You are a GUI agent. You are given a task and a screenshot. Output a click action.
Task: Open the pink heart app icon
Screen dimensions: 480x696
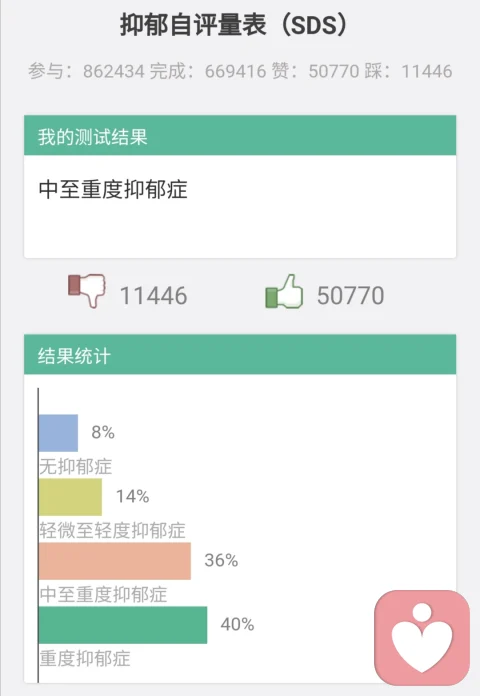[x=422, y=638]
